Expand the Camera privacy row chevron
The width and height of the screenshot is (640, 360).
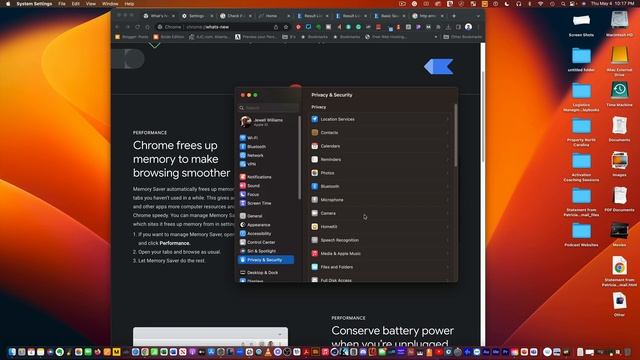click(x=447, y=213)
